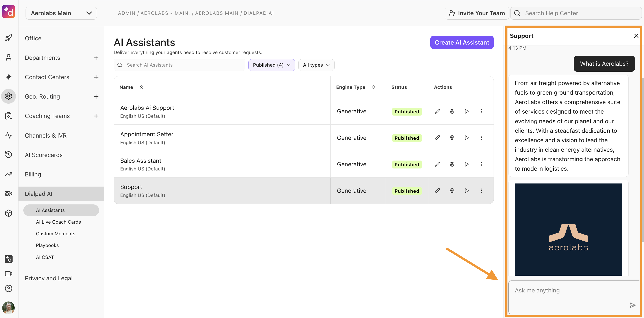Viewport: 644px width, 318px height.
Task: Open the Aerolabs Main office dropdown
Action: [x=61, y=13]
